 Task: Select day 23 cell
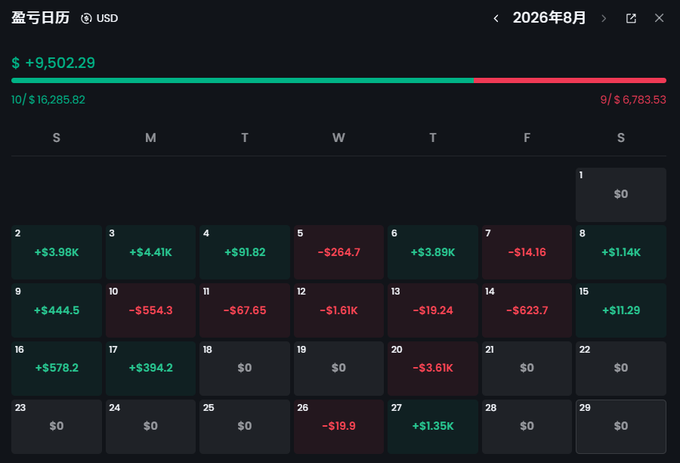pos(56,426)
